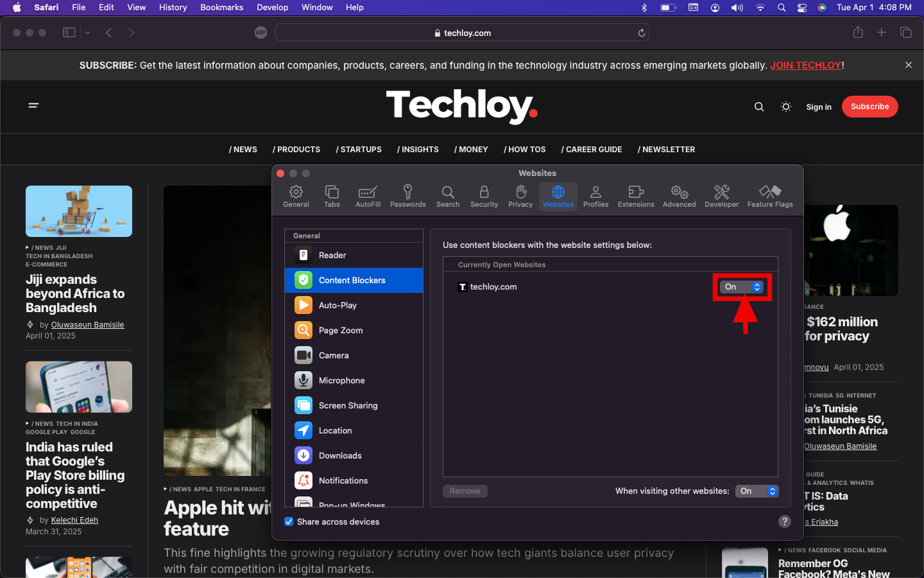Toggle Share across devices checkbox
924x578 pixels.
tap(289, 521)
